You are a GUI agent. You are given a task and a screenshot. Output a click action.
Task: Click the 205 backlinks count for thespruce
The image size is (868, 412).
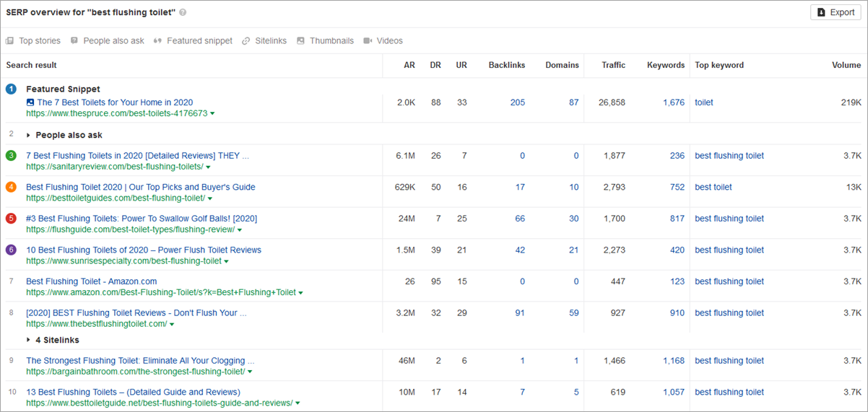pos(517,102)
